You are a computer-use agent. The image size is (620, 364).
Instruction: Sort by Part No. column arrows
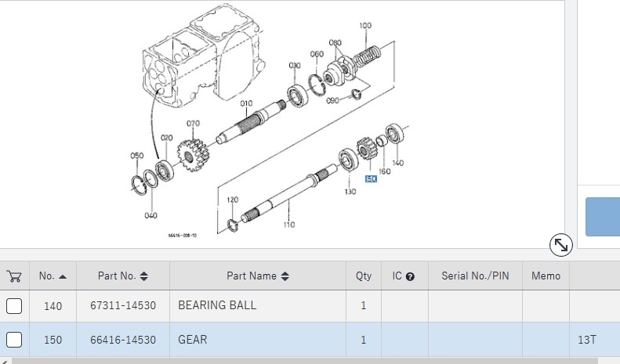pos(143,276)
